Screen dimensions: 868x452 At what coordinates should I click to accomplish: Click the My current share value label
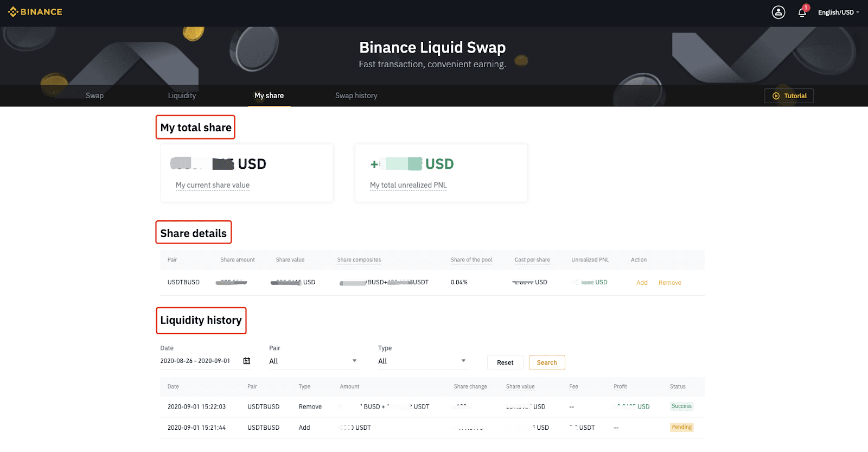tap(213, 185)
